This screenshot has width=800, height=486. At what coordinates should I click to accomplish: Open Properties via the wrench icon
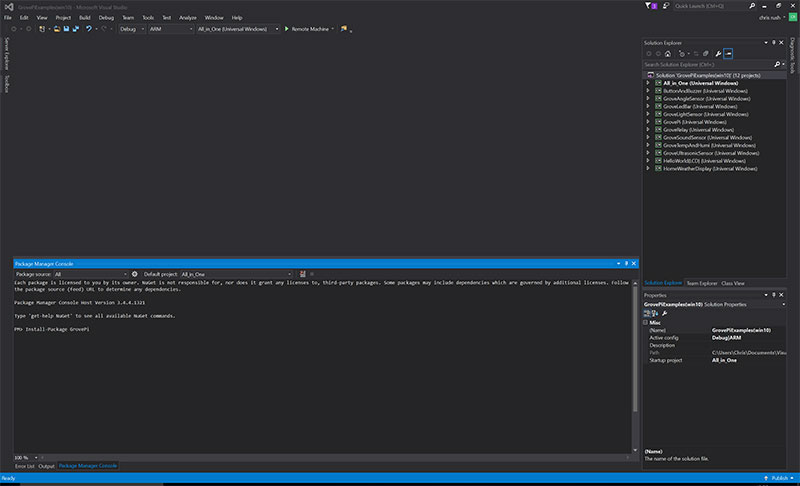[718, 52]
